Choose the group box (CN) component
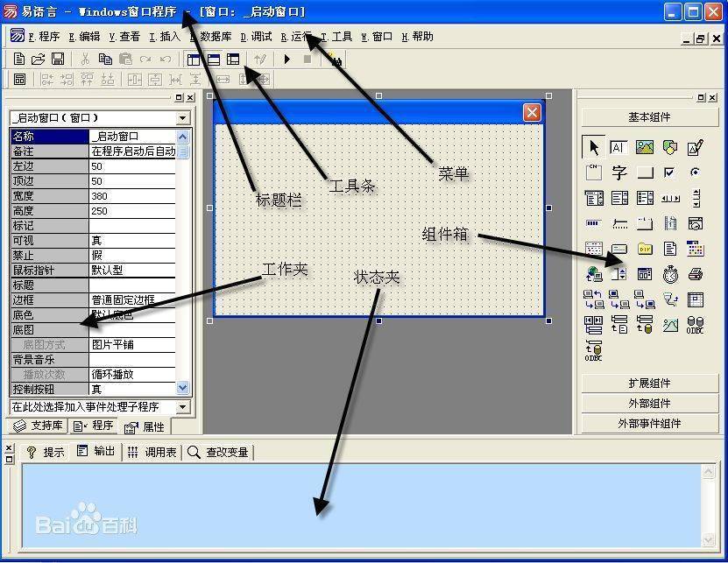Viewport: 728px width, 563px height. [593, 172]
